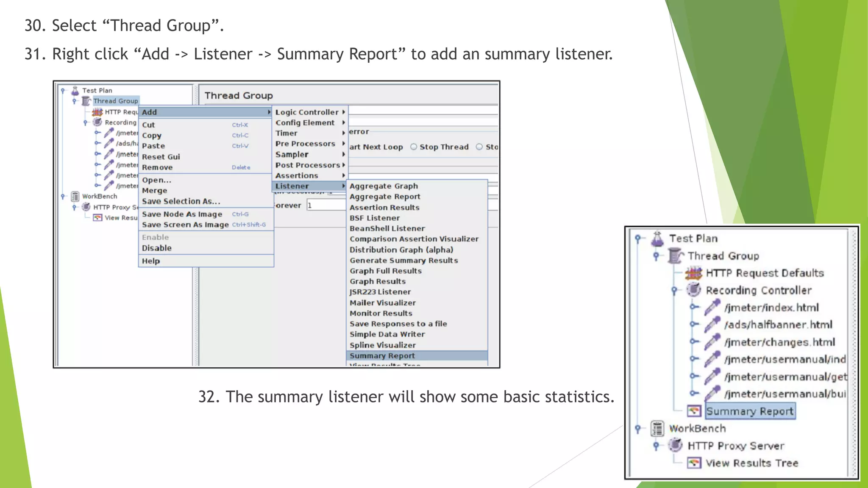Click the pipette icon beside /ads/halfbanner.html

point(712,325)
